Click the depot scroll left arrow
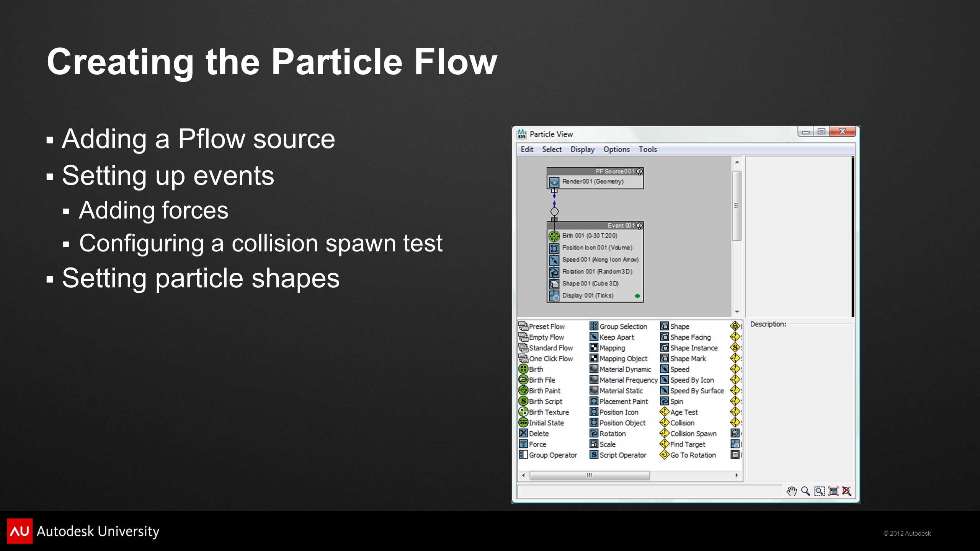 pos(523,475)
